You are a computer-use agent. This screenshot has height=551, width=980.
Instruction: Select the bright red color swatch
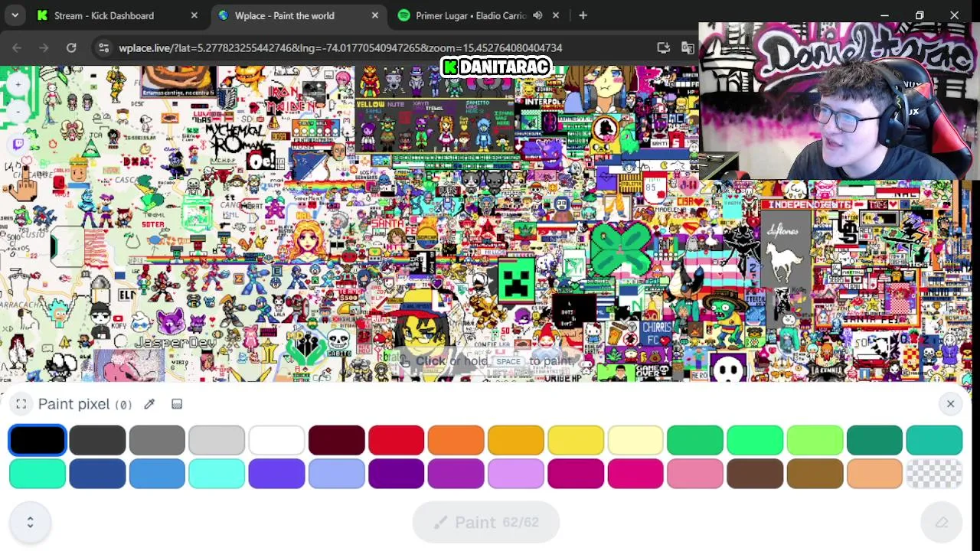click(396, 440)
